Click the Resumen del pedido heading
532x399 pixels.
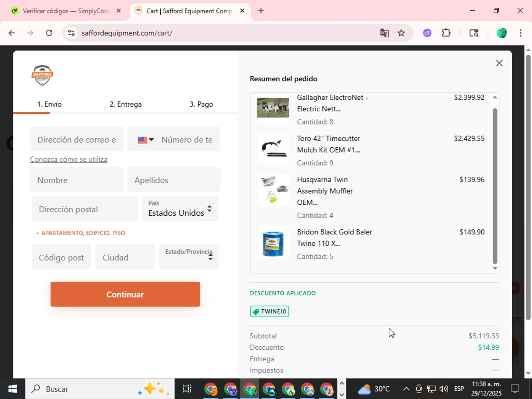coord(284,79)
